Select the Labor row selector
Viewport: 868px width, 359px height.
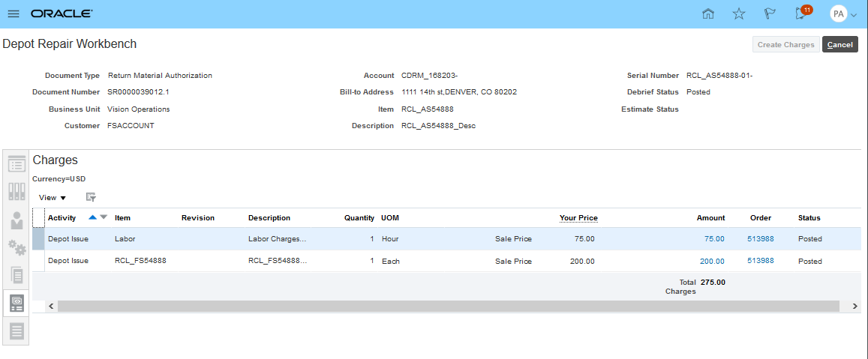(x=38, y=239)
